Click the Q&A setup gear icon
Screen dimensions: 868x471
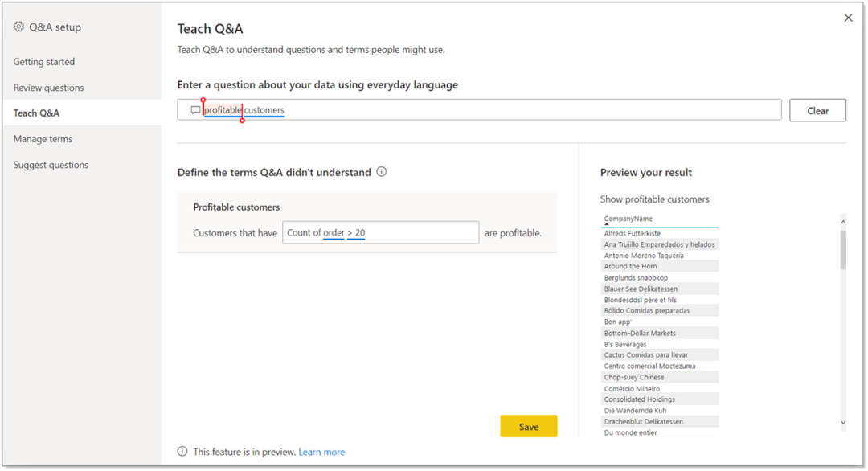tap(18, 27)
